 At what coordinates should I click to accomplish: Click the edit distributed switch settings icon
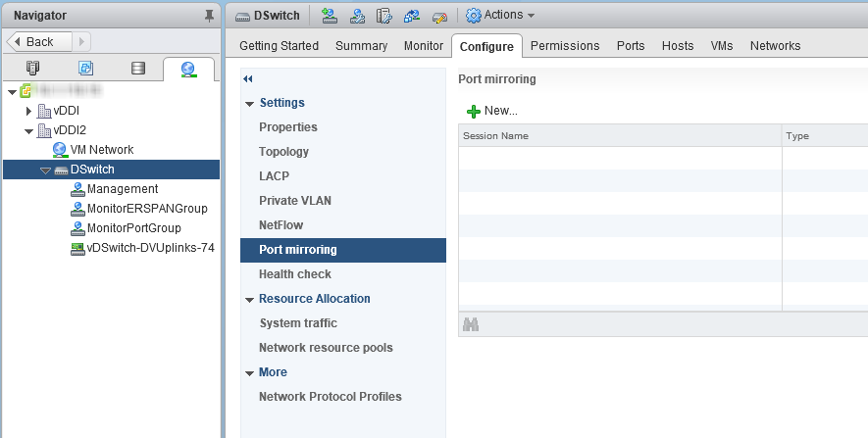click(384, 15)
